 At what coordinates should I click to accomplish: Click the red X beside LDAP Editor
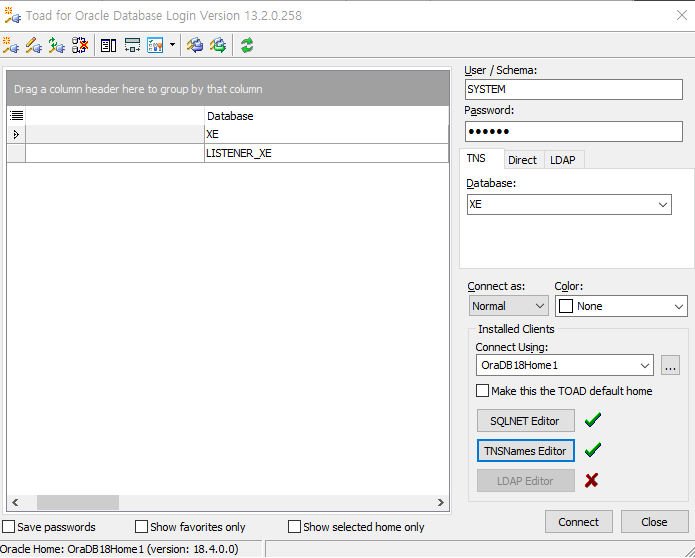click(x=592, y=480)
